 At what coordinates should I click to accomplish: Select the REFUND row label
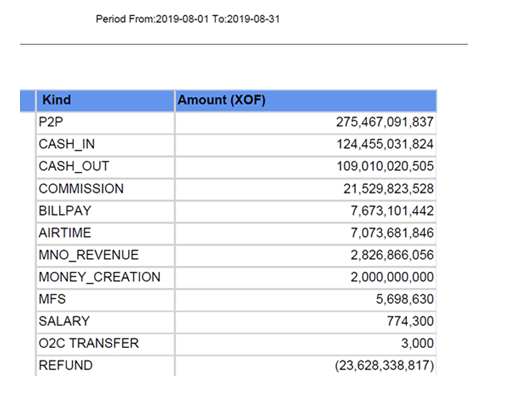[105, 365]
